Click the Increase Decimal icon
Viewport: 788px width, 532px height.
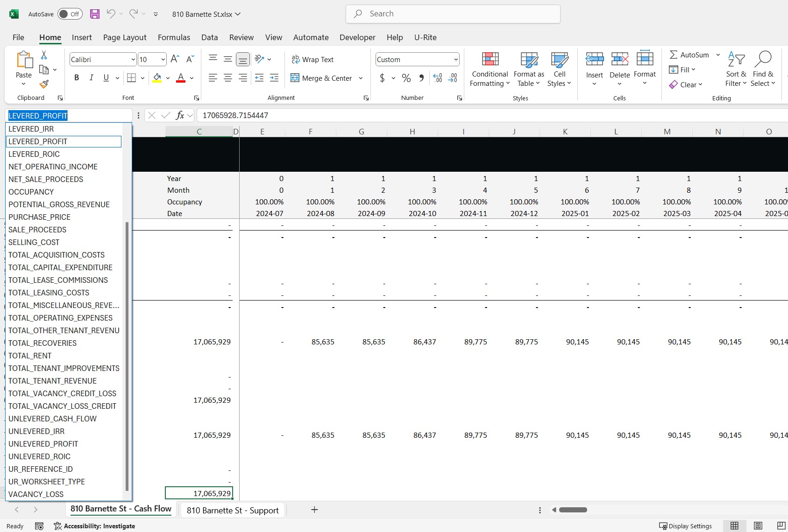(x=438, y=78)
